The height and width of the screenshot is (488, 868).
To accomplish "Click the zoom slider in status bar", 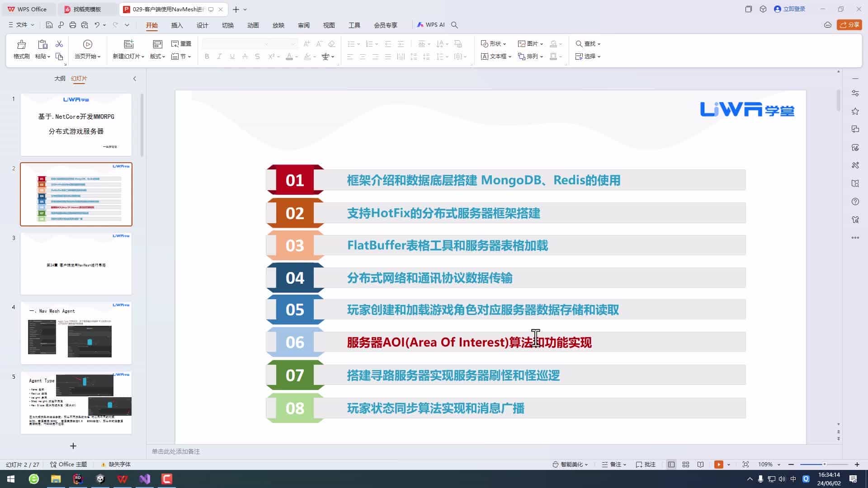I will 824,465.
